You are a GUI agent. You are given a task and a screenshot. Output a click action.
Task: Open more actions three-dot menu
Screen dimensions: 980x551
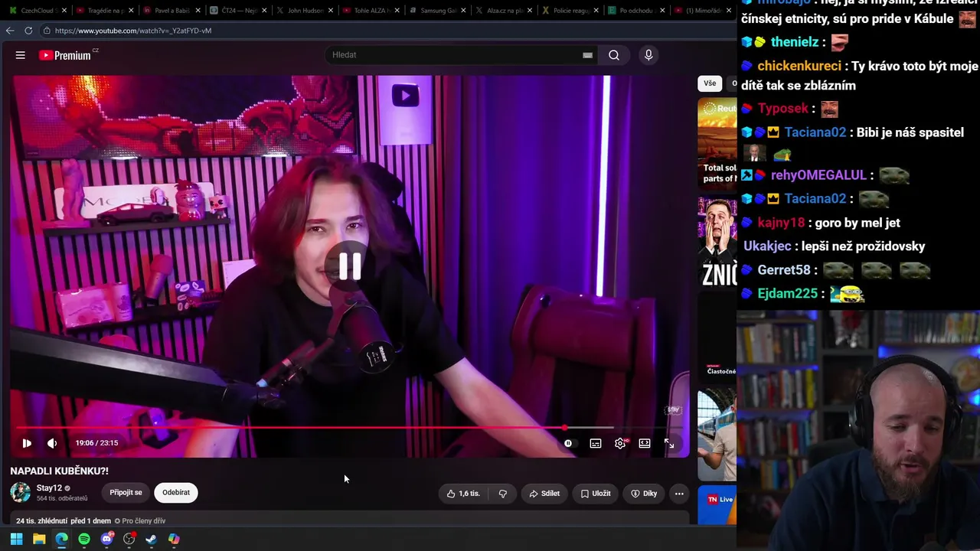[679, 494]
